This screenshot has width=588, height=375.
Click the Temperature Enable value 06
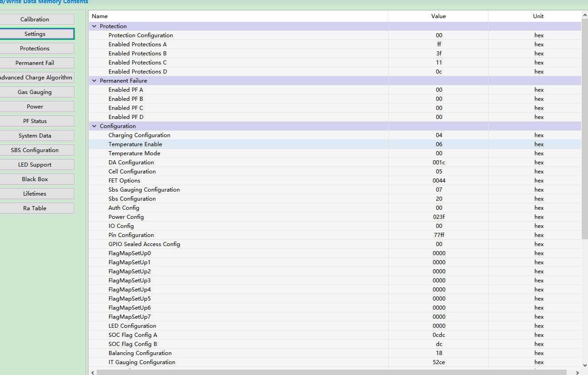[x=439, y=144]
